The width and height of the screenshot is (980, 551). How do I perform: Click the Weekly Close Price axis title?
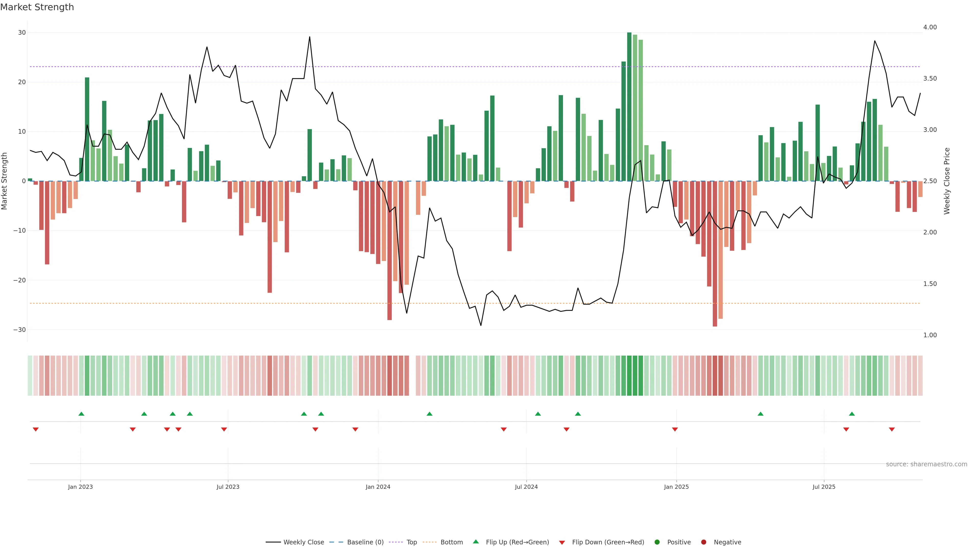pyautogui.click(x=947, y=181)
